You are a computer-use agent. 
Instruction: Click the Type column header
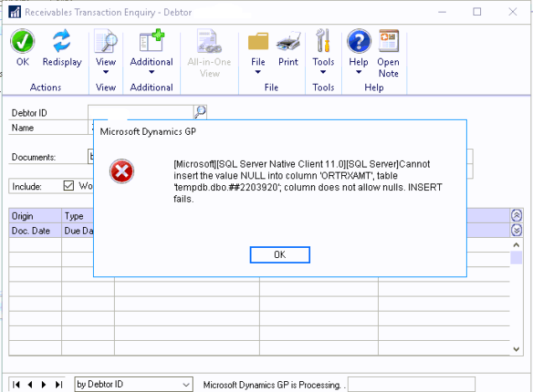[x=77, y=216]
